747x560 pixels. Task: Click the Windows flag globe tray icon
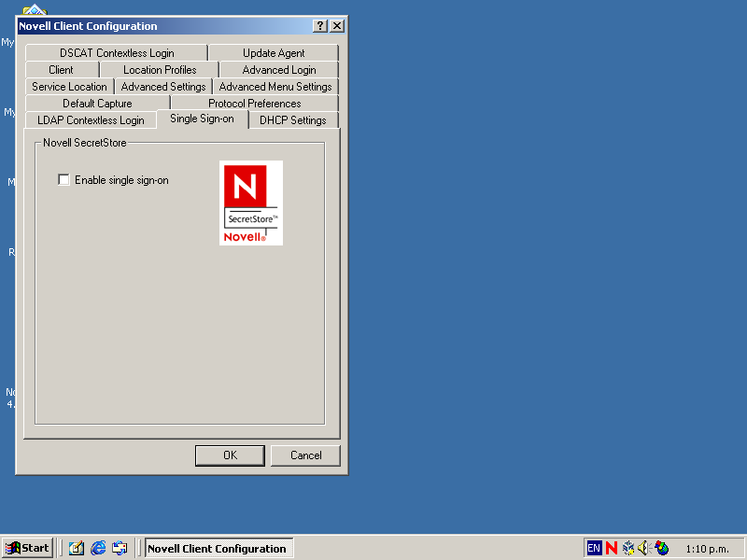(662, 548)
